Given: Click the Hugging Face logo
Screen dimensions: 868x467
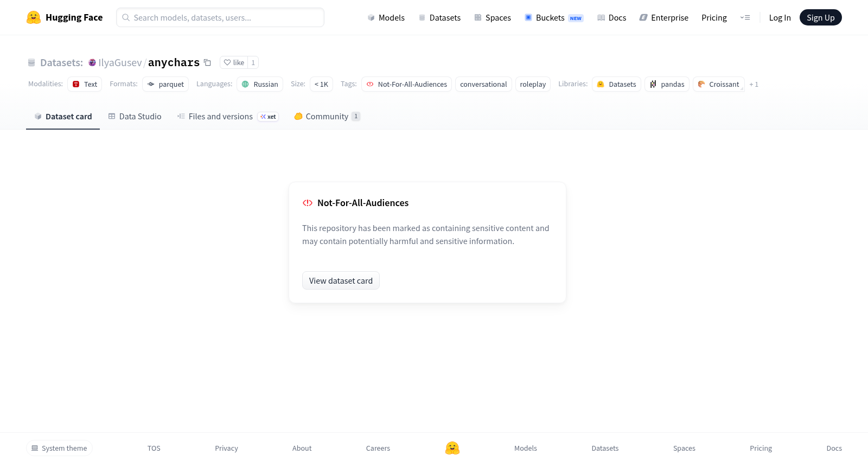Looking at the screenshot, I should [65, 17].
